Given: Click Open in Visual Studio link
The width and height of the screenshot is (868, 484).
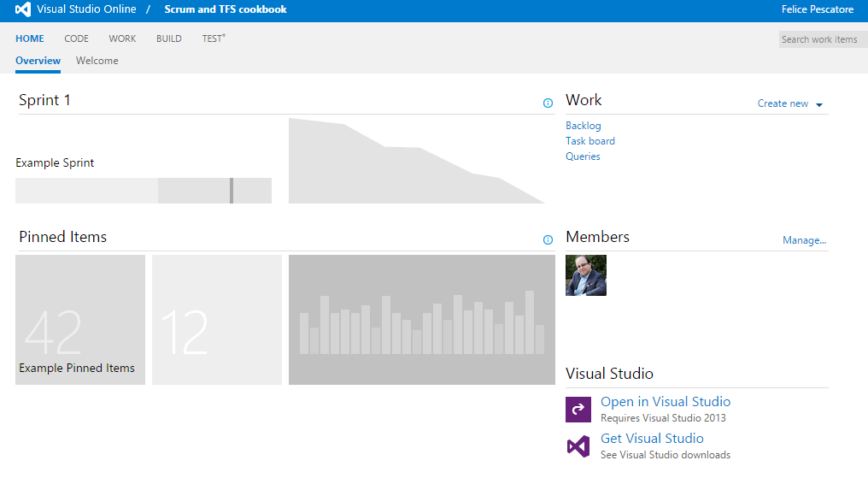Looking at the screenshot, I should click(666, 402).
